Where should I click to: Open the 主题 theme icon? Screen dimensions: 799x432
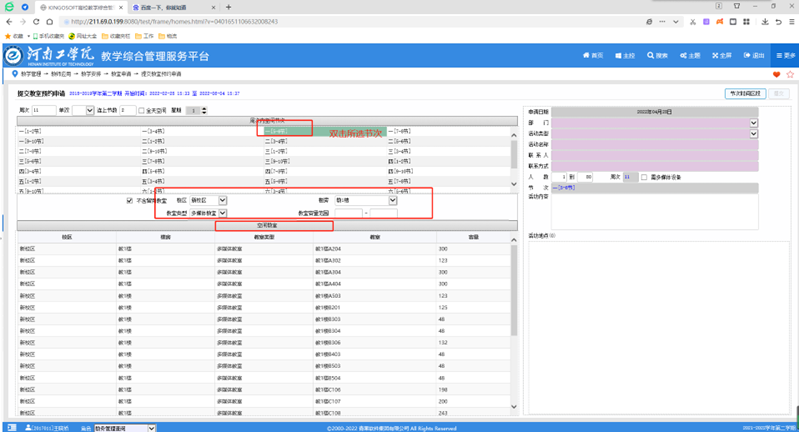(690, 56)
